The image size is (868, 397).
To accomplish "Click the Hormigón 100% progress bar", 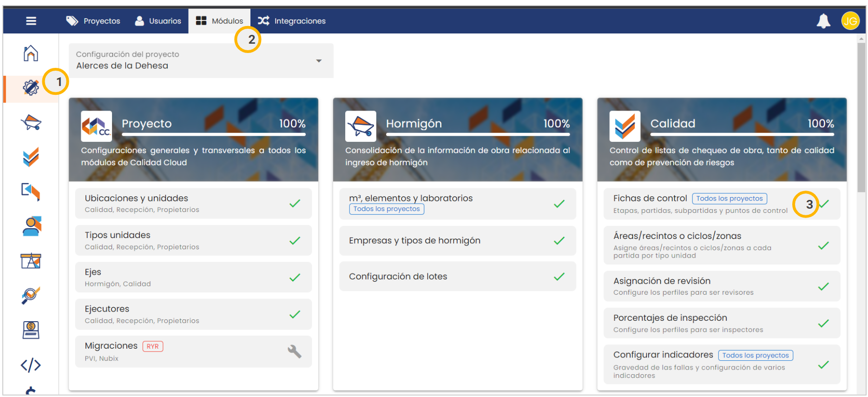I will click(x=478, y=134).
